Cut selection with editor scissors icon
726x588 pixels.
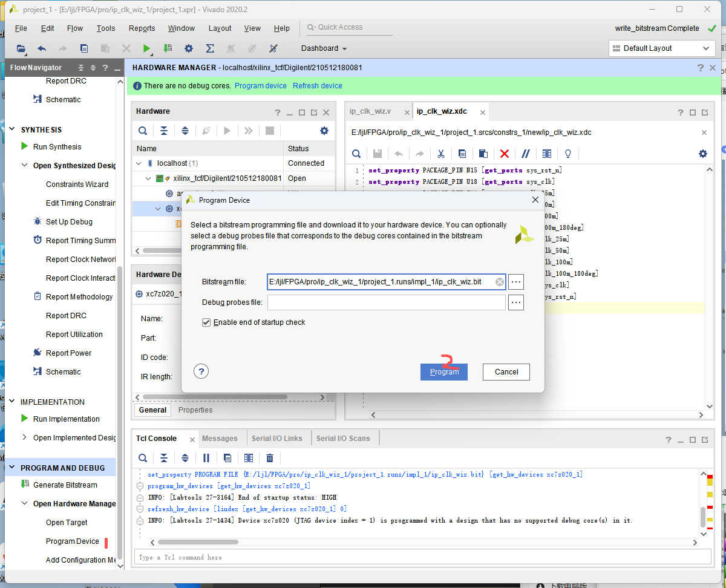tap(441, 154)
